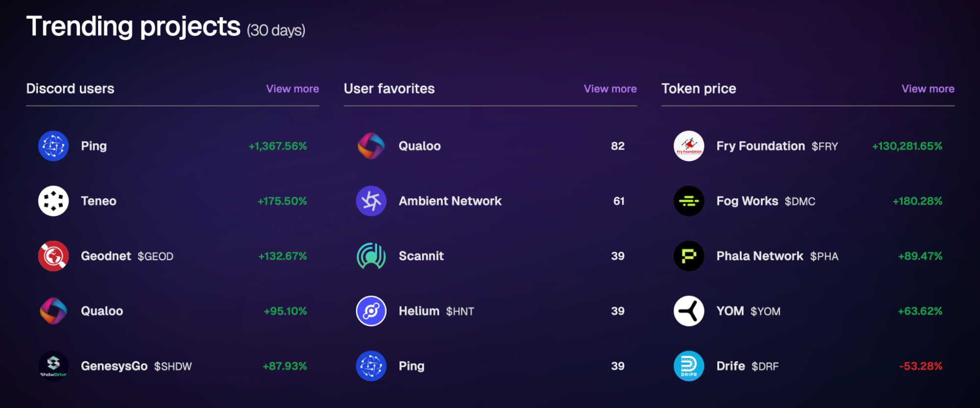
Task: Click the Scannit teal logo
Action: [371, 256]
